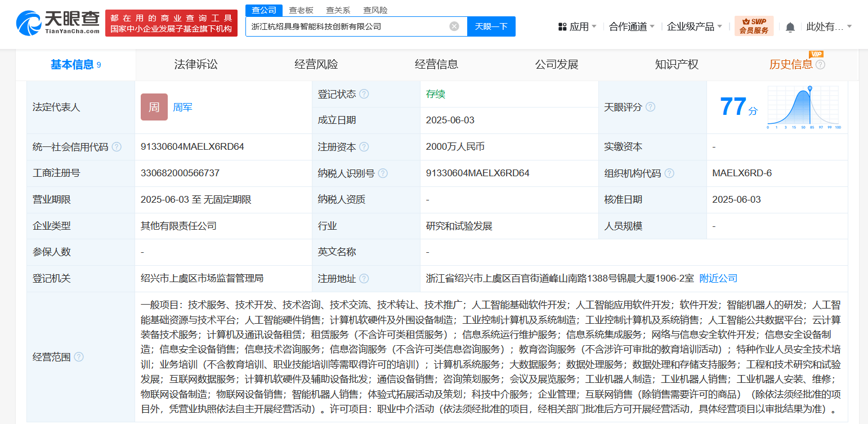Open the 企业级产品 dropdown
This screenshot has height=424, width=868.
pos(695,26)
